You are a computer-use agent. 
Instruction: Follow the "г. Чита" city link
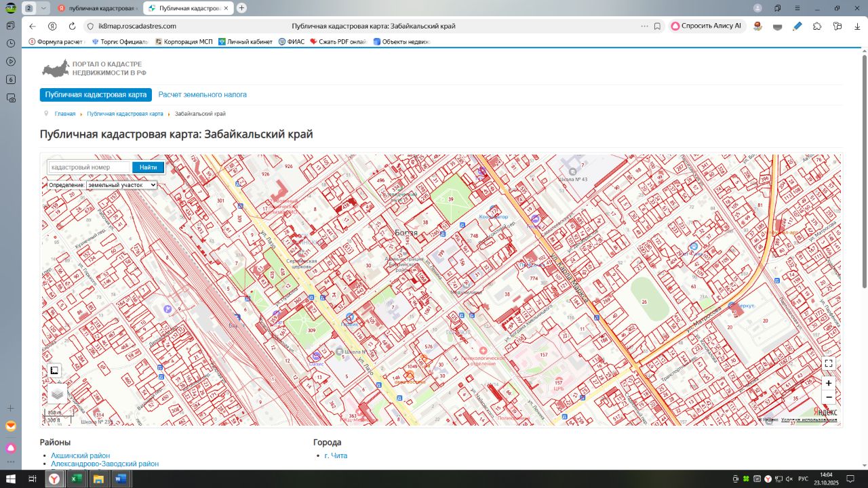tap(336, 455)
